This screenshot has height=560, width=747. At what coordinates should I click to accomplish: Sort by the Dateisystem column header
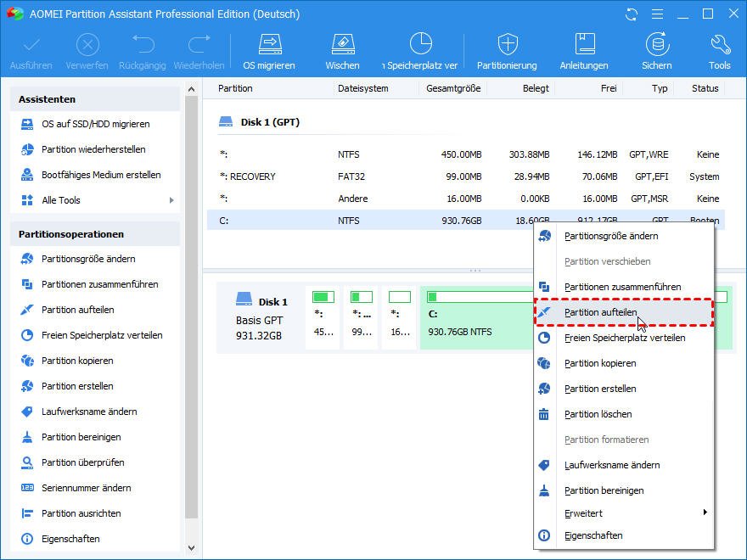click(362, 88)
